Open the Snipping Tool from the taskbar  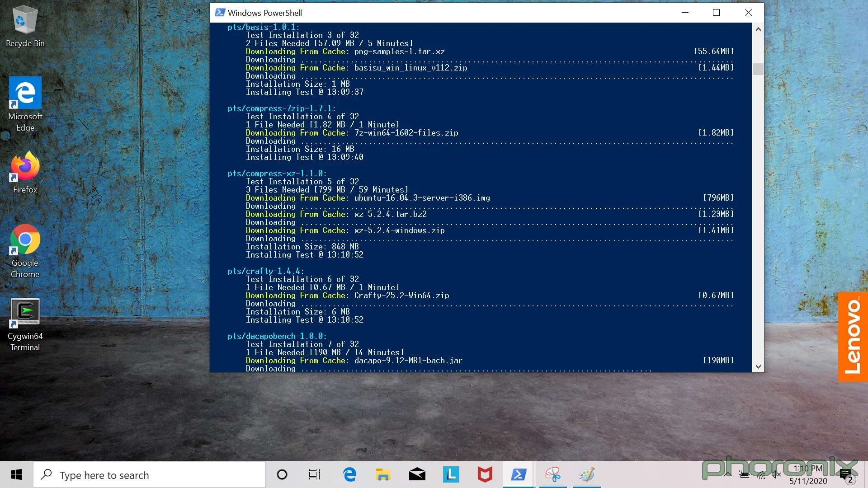[553, 475]
